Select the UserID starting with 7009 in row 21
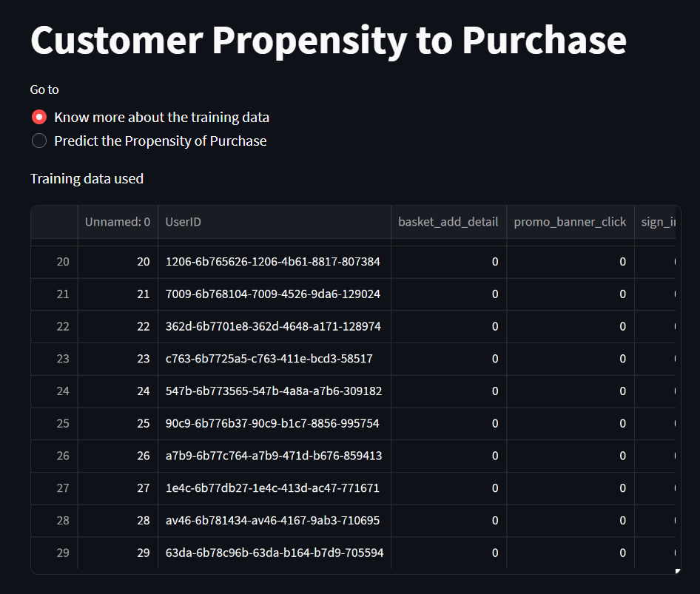The height and width of the screenshot is (594, 700). [x=274, y=294]
